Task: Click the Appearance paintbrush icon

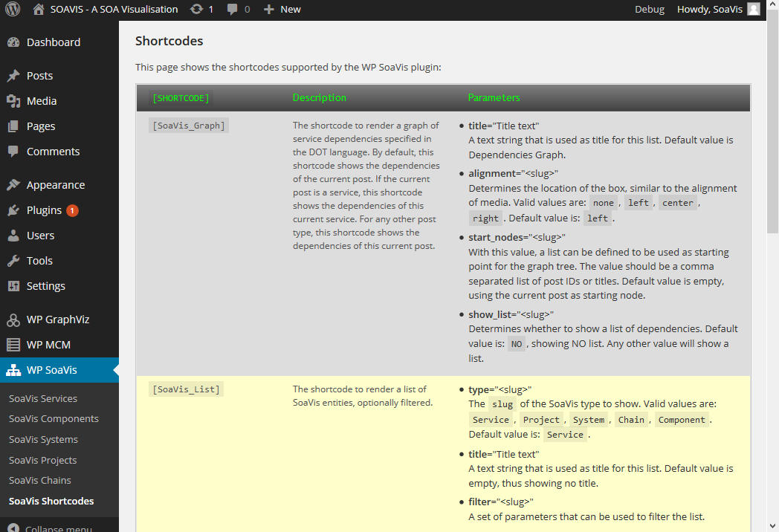Action: click(13, 185)
